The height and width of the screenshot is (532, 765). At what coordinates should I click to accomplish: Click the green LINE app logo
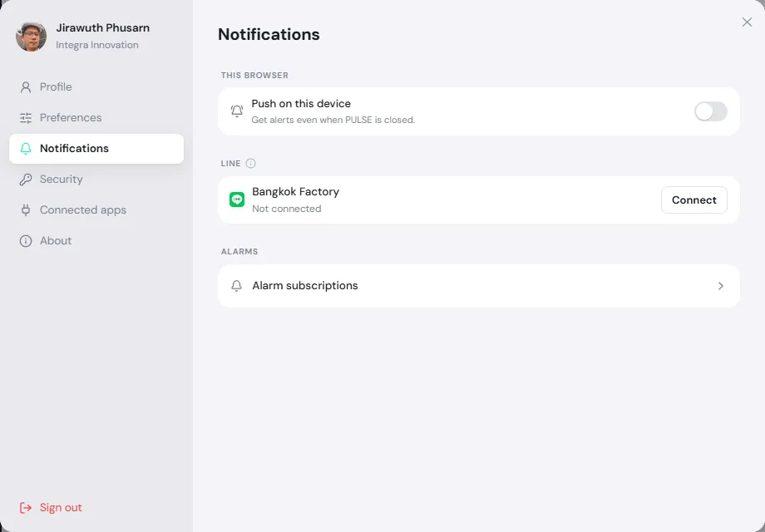click(x=237, y=199)
